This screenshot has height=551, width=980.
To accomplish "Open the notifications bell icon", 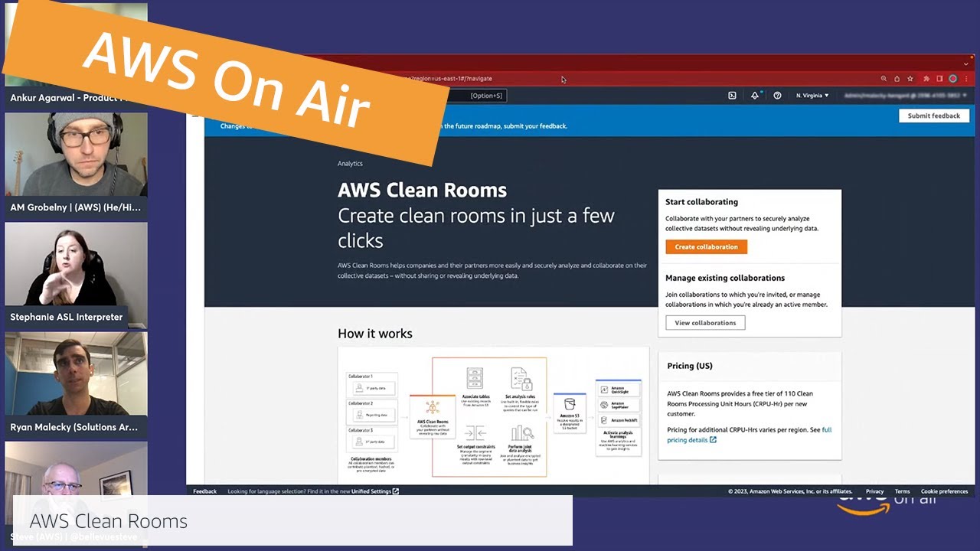I will pyautogui.click(x=754, y=96).
